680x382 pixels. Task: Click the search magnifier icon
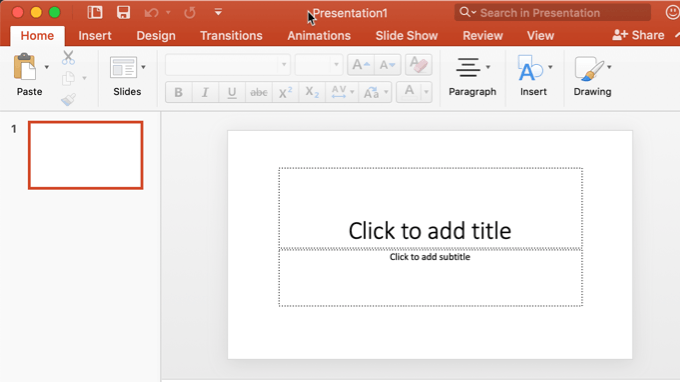pyautogui.click(x=464, y=12)
